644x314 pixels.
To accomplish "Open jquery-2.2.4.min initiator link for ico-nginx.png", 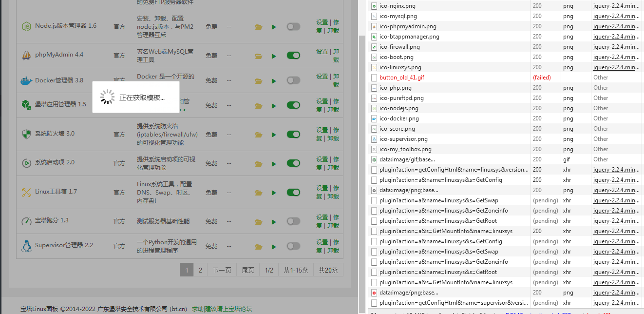I will tap(617, 6).
